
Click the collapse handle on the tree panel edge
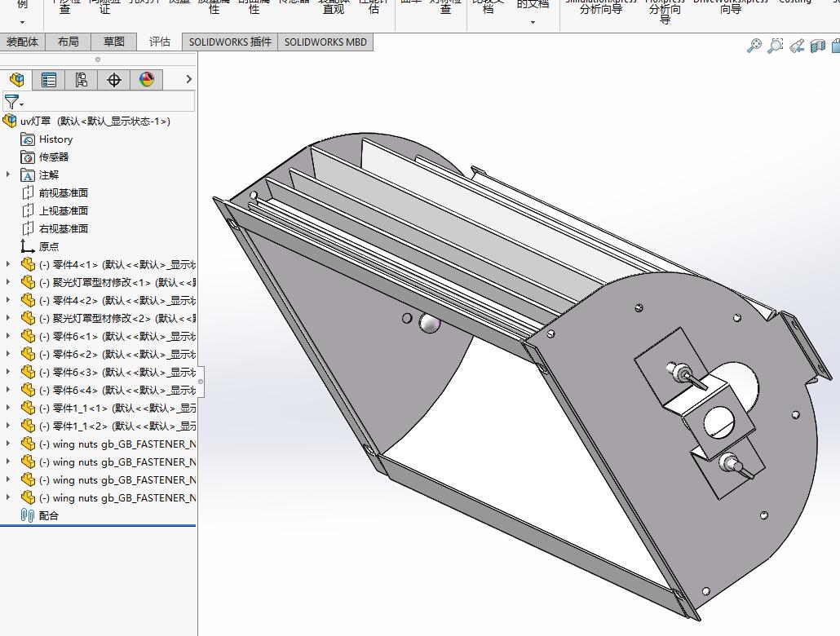(201, 382)
